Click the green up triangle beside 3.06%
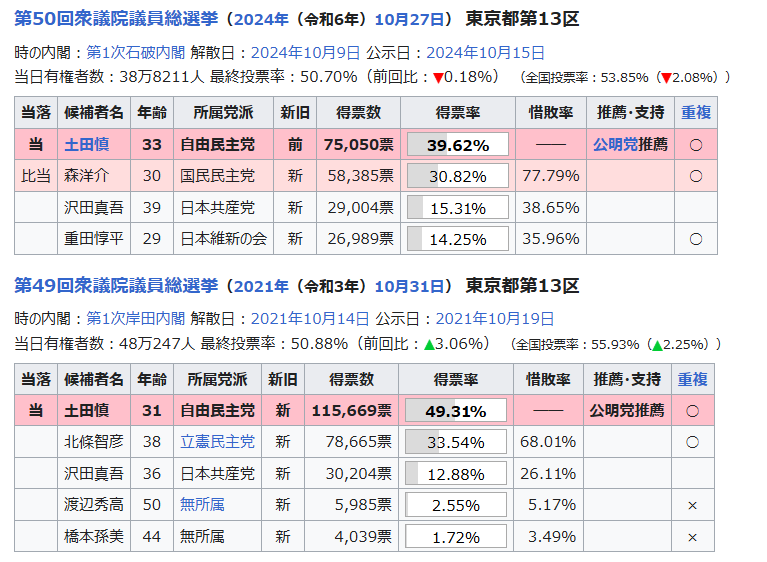Screen dimensions: 767x562 [428, 344]
